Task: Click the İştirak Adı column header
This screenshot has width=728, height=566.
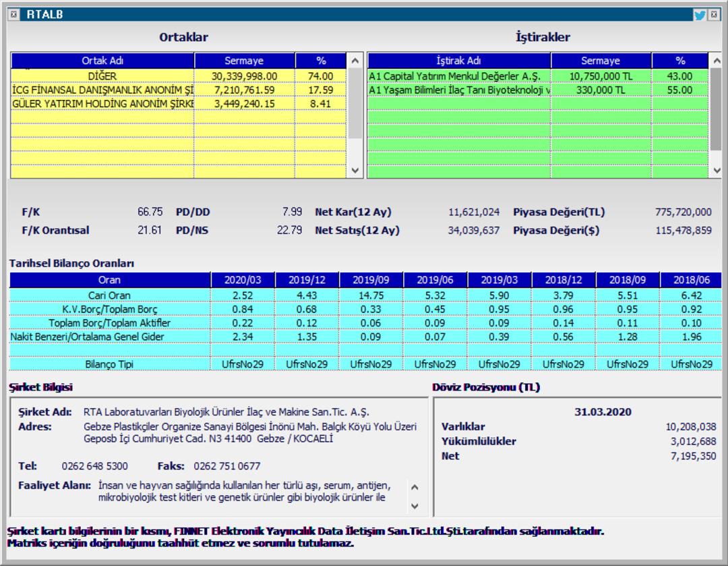Action: (x=459, y=61)
